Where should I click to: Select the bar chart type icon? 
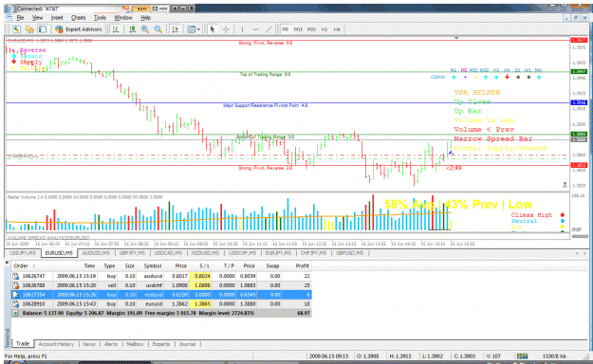tap(116, 29)
